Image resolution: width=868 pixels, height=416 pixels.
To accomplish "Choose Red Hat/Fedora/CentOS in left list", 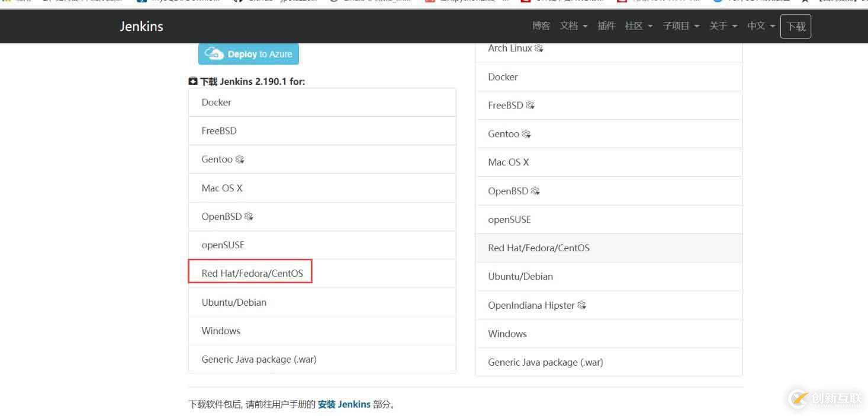I will 322,274.
